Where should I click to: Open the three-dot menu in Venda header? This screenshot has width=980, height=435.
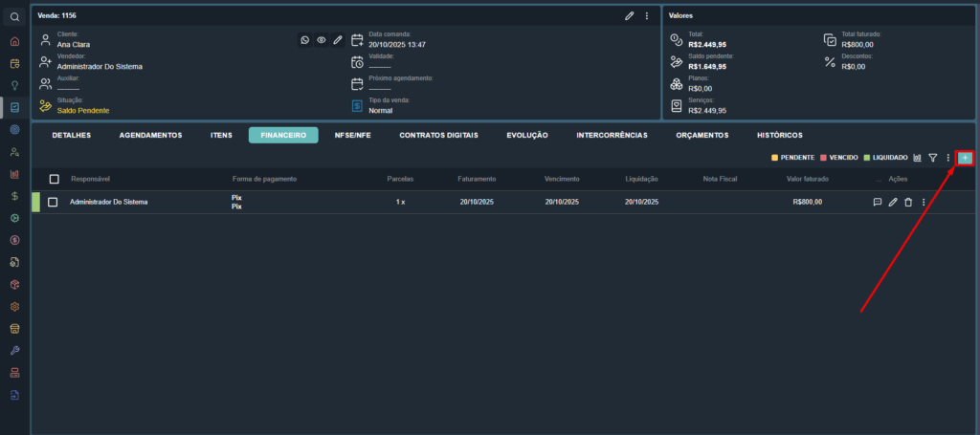click(x=647, y=16)
